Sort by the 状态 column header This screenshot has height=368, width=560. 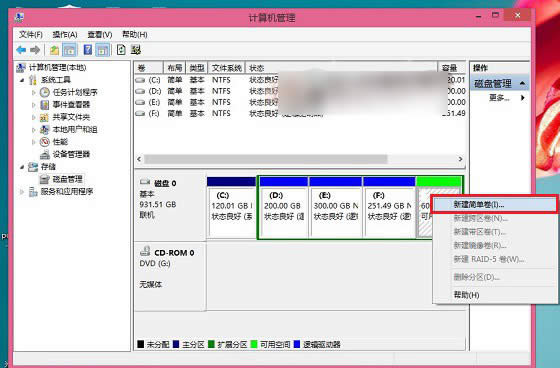(342, 68)
